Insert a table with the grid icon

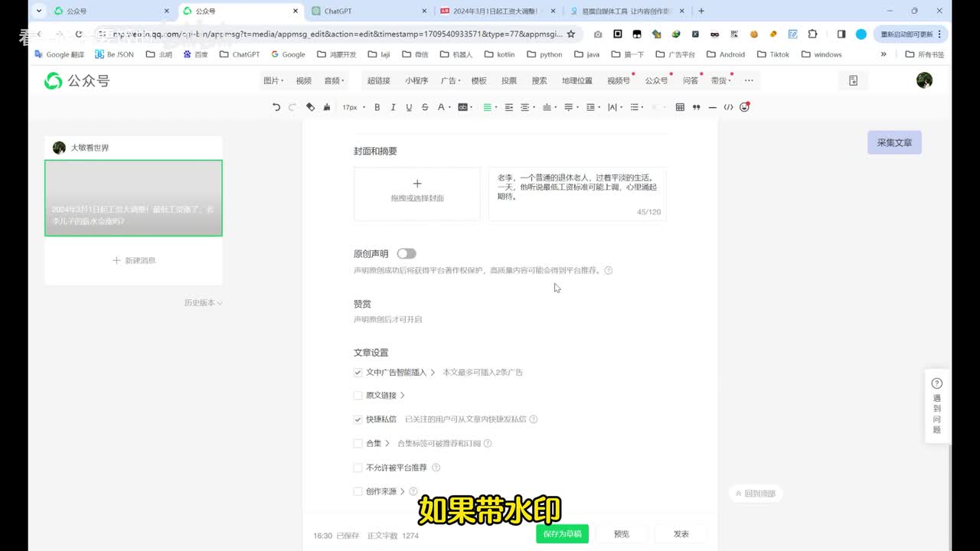click(x=680, y=107)
